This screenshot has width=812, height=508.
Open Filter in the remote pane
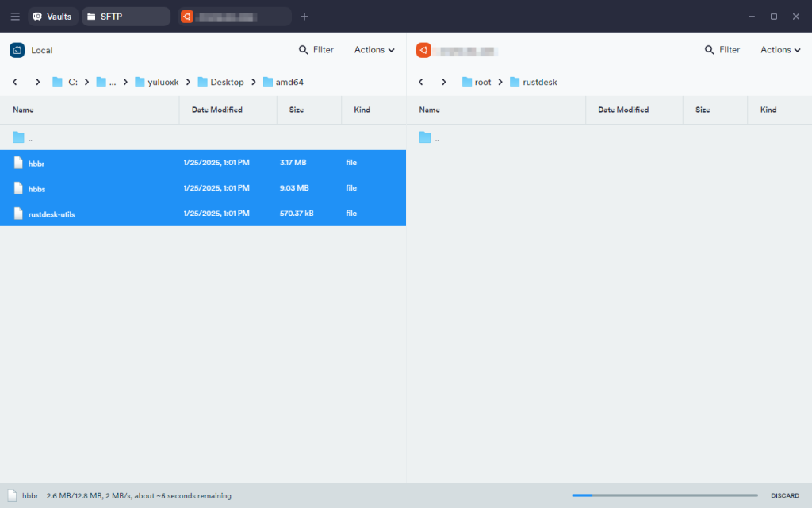click(722, 50)
